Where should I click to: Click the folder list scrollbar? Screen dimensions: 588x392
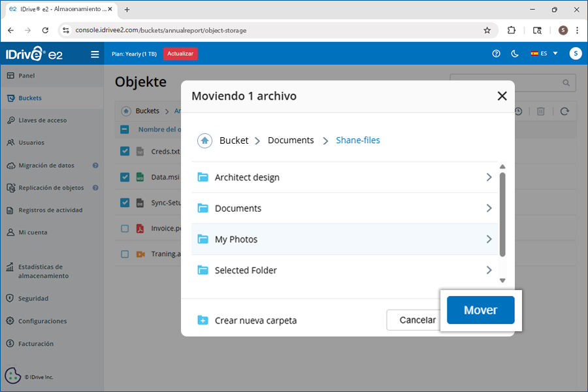(502, 214)
